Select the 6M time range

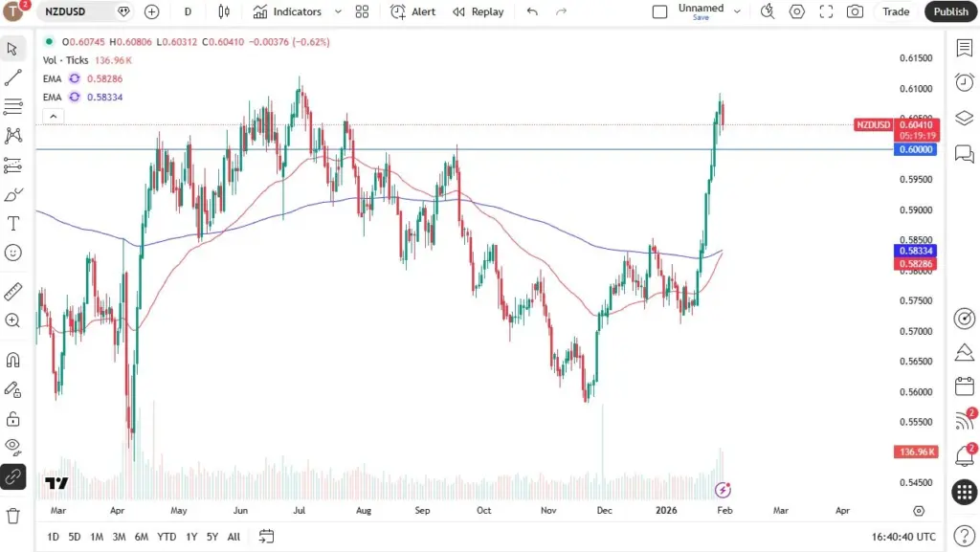click(x=141, y=537)
